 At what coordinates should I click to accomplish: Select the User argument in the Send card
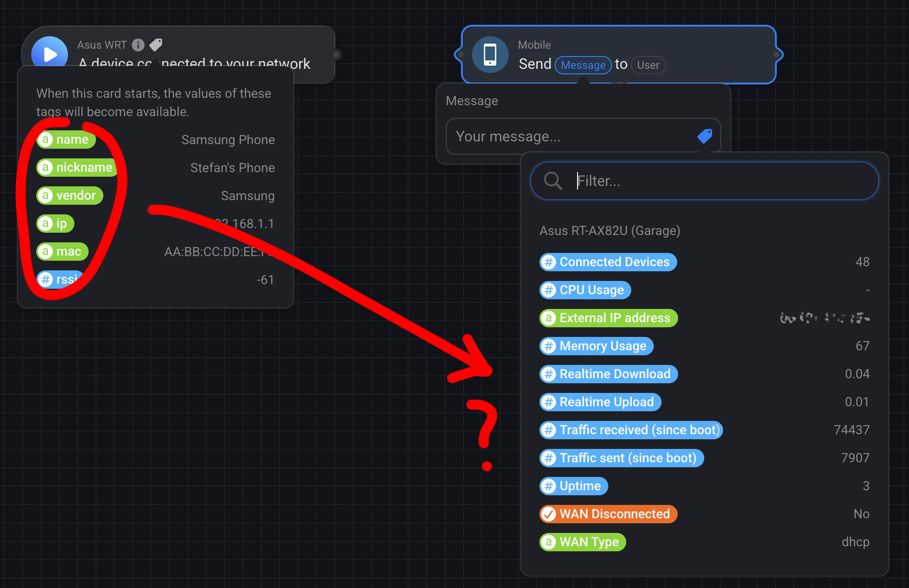[x=648, y=65]
